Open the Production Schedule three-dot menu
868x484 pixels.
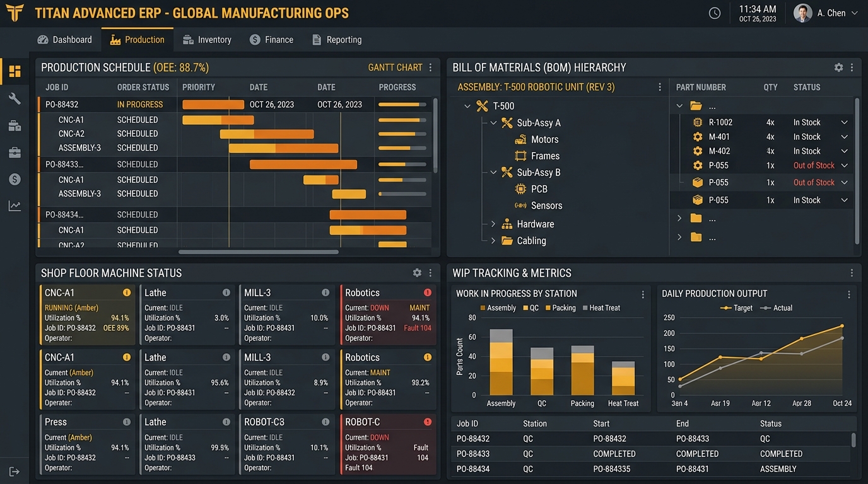[x=431, y=67]
